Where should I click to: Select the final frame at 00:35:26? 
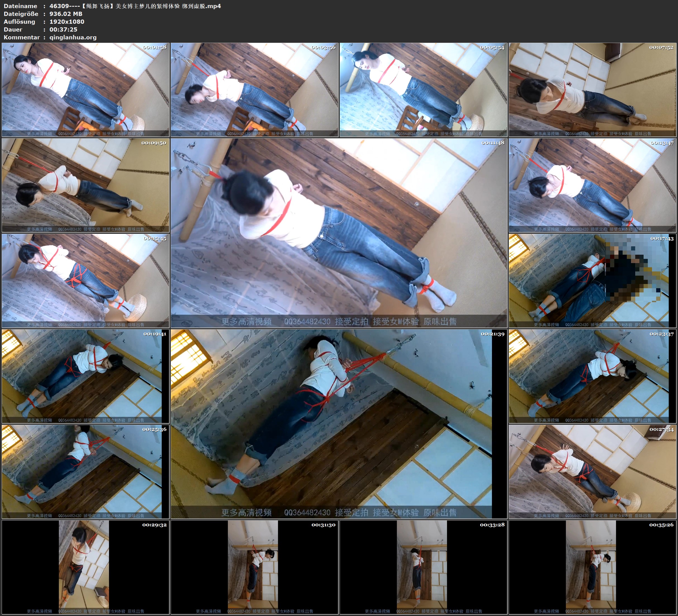(x=592, y=567)
